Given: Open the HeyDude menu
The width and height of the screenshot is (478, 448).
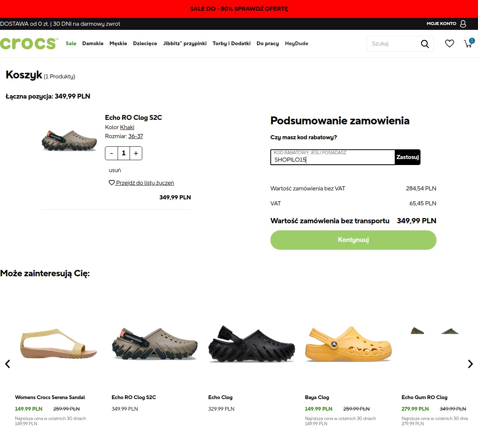Looking at the screenshot, I should pyautogui.click(x=297, y=43).
